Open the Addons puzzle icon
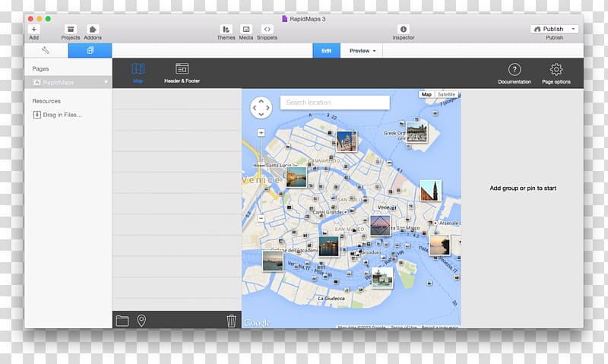 (93, 29)
